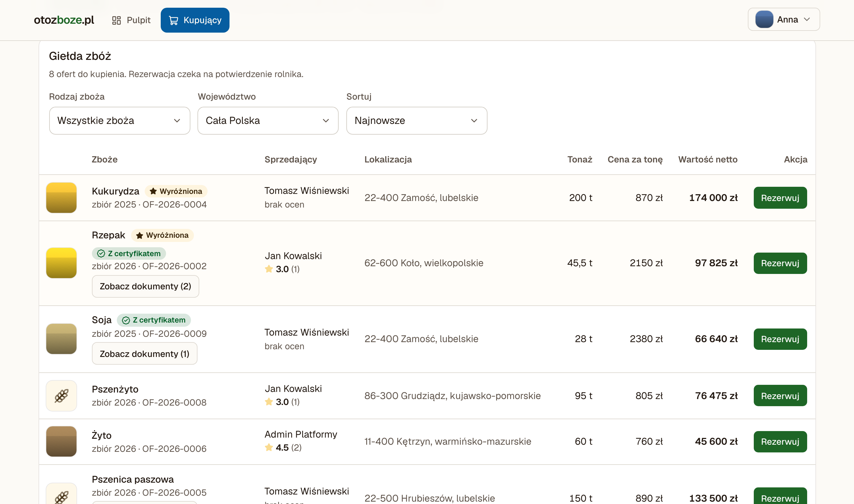Click the Lokalizacja column header

(388, 160)
